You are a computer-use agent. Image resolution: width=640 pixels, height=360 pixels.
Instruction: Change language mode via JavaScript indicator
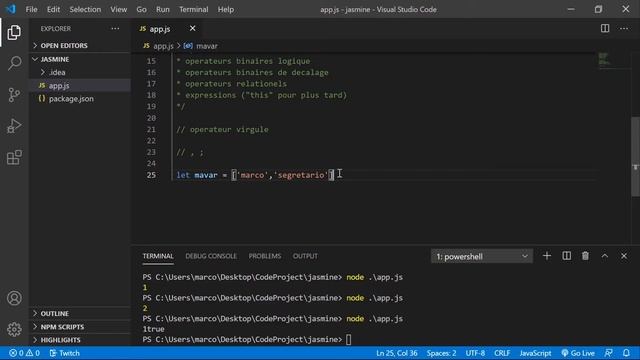click(535, 353)
